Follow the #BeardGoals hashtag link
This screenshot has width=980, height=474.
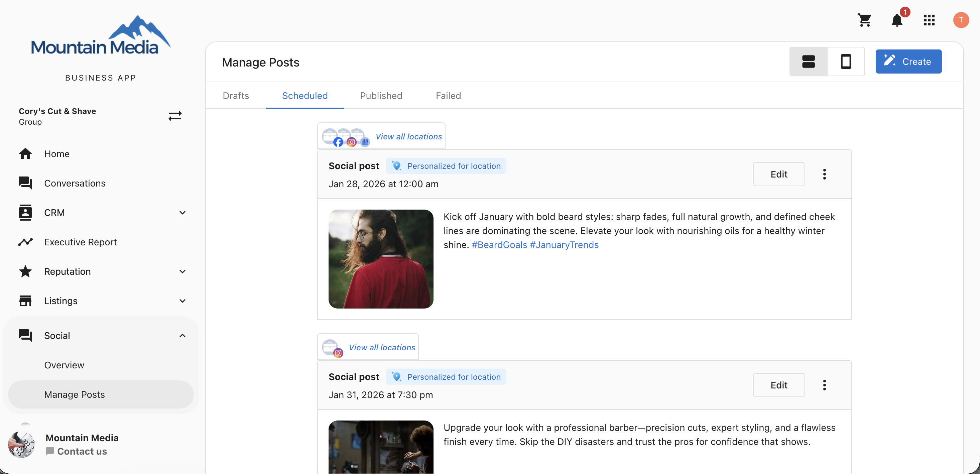[x=499, y=245]
